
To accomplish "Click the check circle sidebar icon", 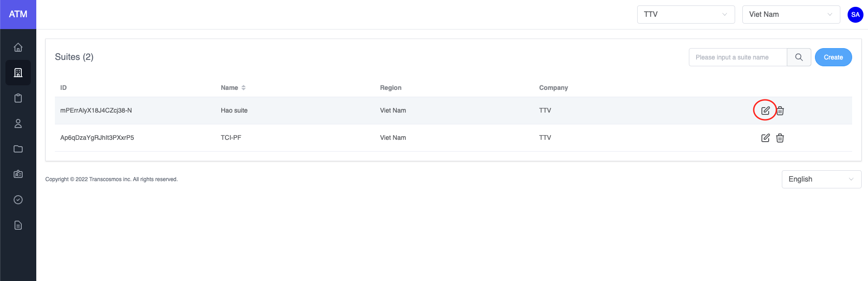I will [x=18, y=200].
